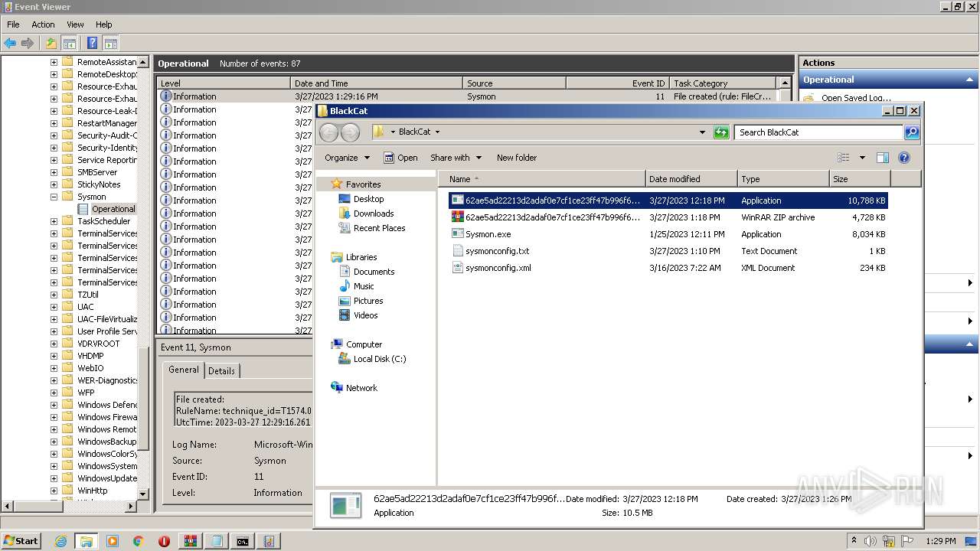Select the 1:29:16 PM Sysmon event row
This screenshot has height=551, width=980.
(468, 96)
